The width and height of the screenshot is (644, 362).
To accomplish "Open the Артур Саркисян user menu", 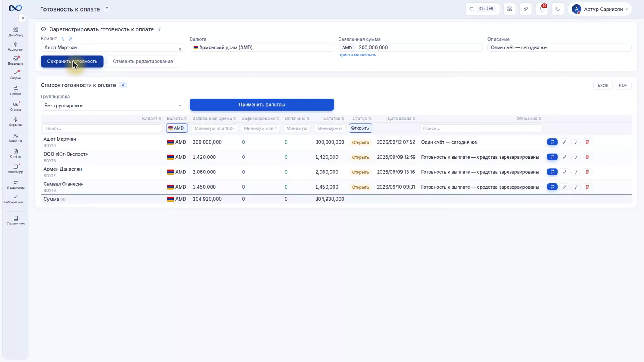I will click(600, 9).
